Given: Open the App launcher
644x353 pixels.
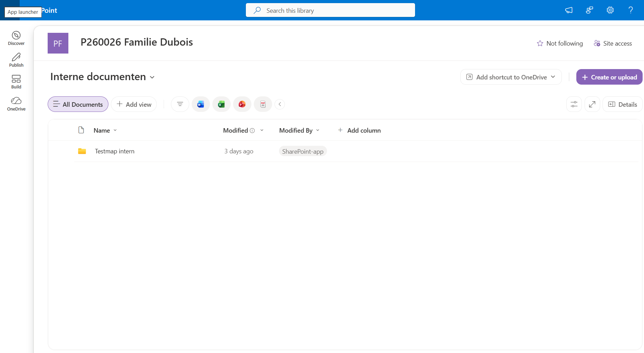Looking at the screenshot, I should pos(10,10).
